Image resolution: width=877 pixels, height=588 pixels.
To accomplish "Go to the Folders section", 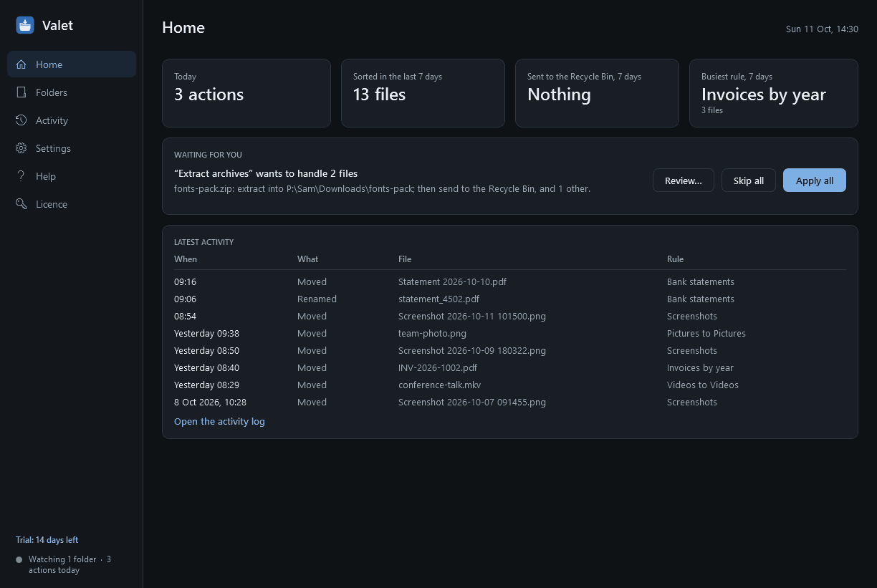I will tap(72, 92).
